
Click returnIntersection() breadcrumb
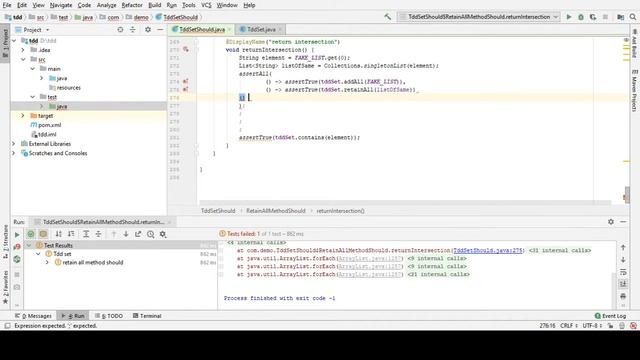(340, 211)
